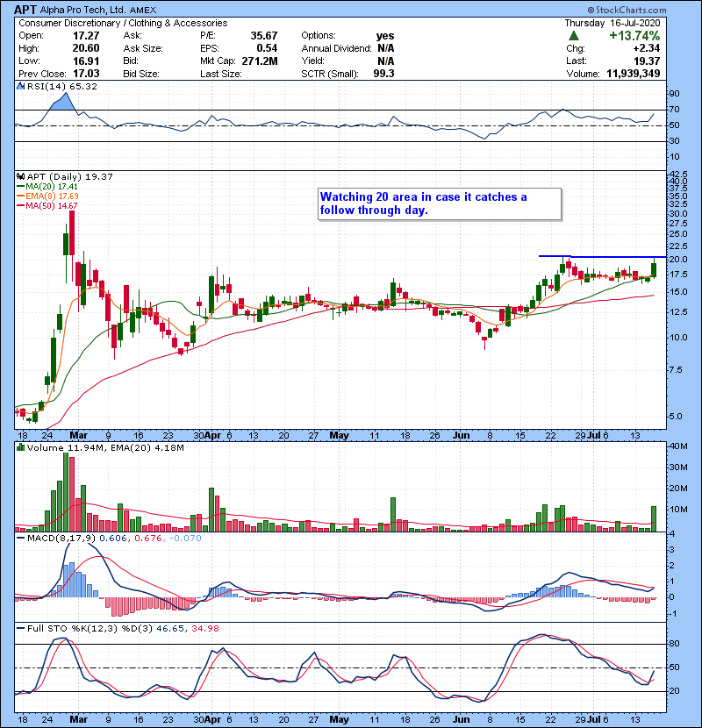Click the Low 16.91 value
The width and height of the screenshot is (702, 728).
coord(86,61)
